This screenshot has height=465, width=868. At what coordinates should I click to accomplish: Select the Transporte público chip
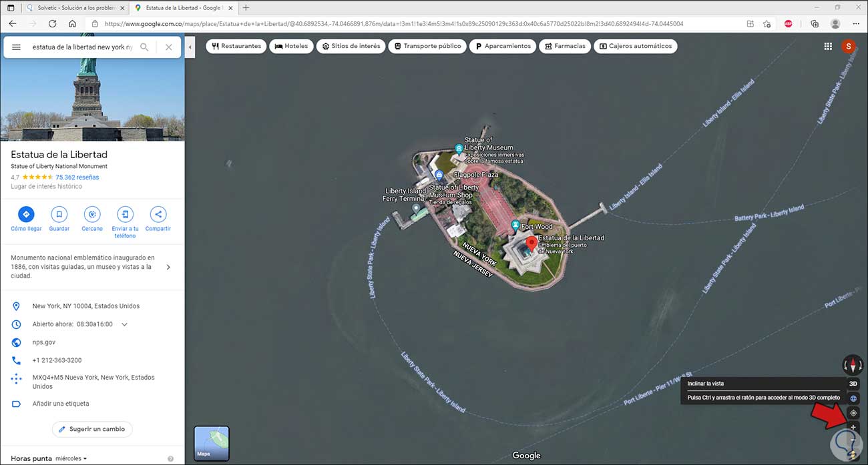point(427,47)
